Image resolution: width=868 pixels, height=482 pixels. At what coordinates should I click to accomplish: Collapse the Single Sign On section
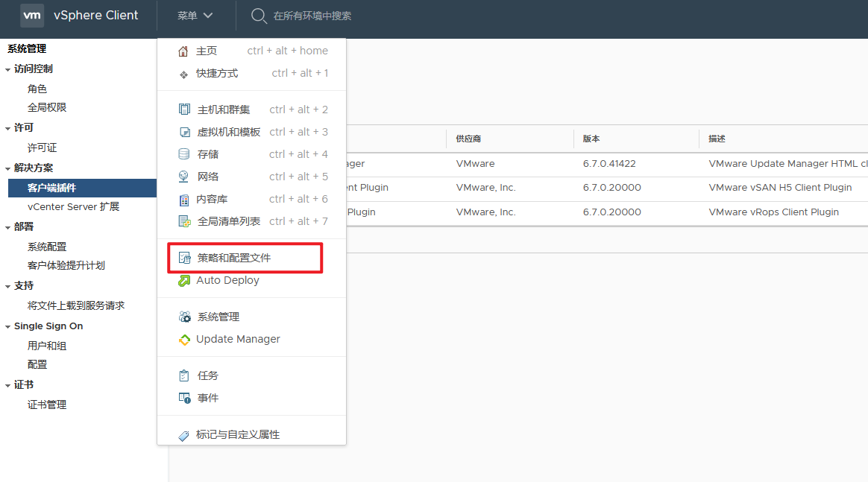[7, 327]
